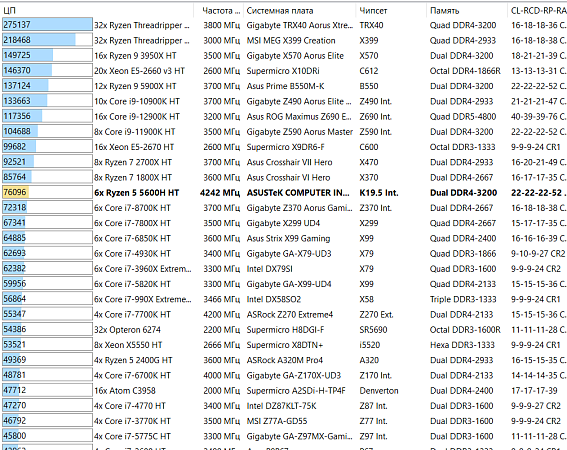Select score bar 218468

pyautogui.click(x=47, y=40)
